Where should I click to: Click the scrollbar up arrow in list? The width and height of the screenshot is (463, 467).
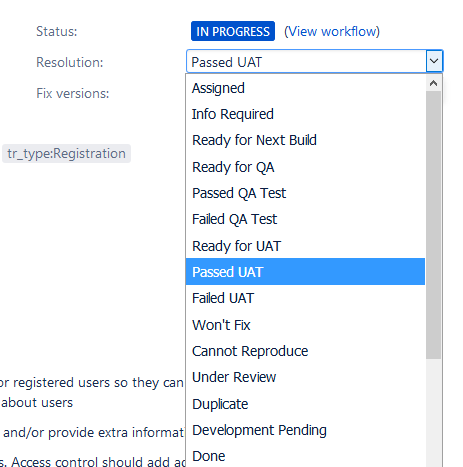click(433, 83)
